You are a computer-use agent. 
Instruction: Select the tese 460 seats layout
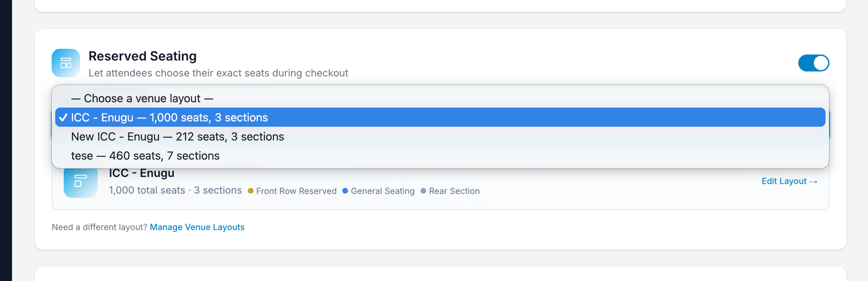pyautogui.click(x=145, y=156)
